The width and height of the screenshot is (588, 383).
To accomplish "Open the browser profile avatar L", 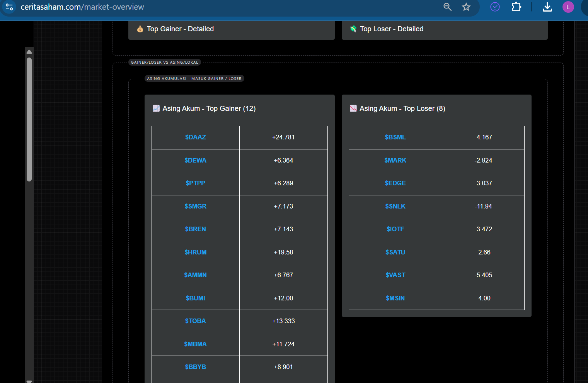I will pyautogui.click(x=568, y=7).
